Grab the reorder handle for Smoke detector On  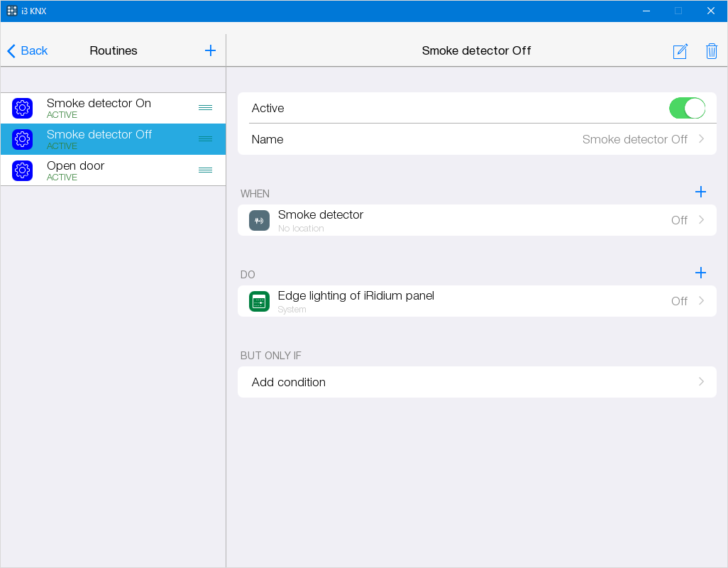point(205,108)
